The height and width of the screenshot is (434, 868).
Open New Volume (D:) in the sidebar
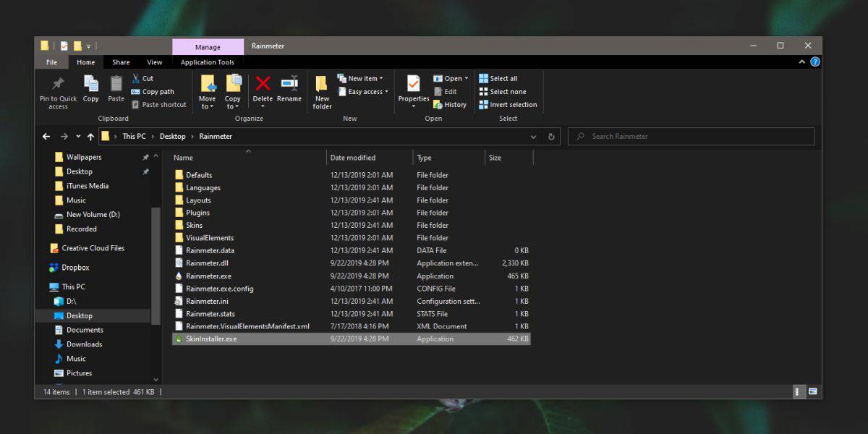92,215
